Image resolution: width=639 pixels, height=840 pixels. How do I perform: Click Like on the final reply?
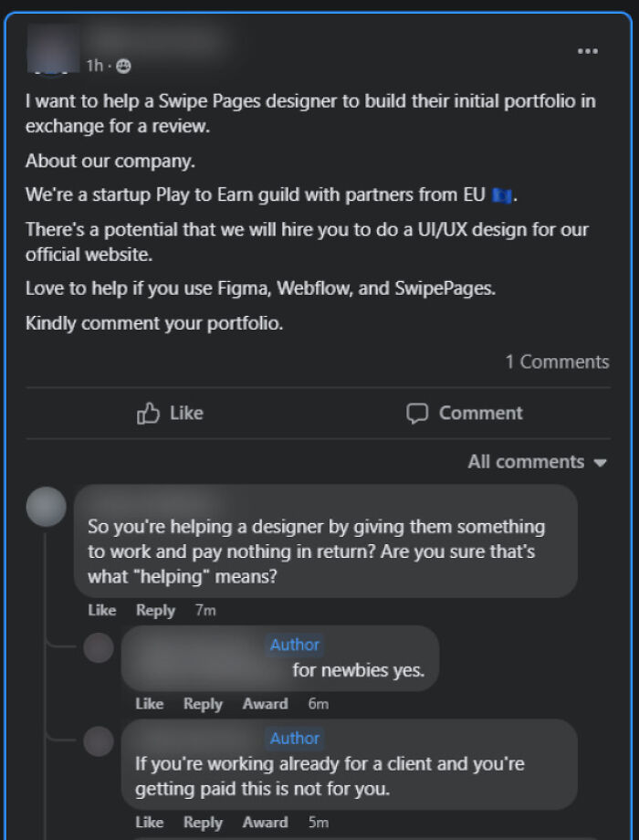[150, 823]
